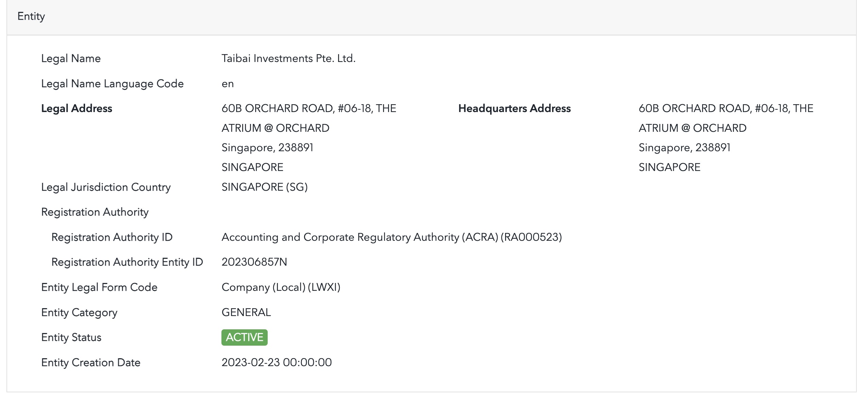Click the language code value "en"

[x=228, y=84]
